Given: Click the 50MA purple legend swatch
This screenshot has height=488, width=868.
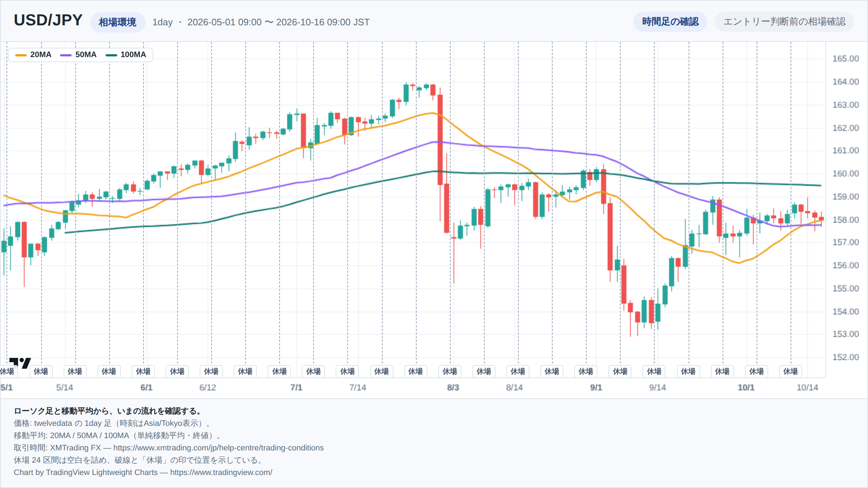Looking at the screenshot, I should (66, 55).
